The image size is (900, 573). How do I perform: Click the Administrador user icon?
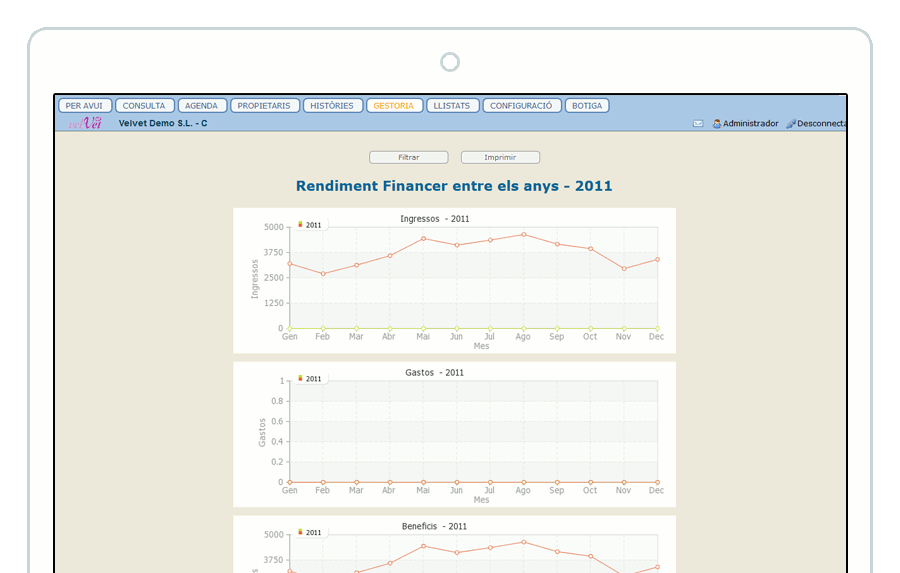coord(717,124)
